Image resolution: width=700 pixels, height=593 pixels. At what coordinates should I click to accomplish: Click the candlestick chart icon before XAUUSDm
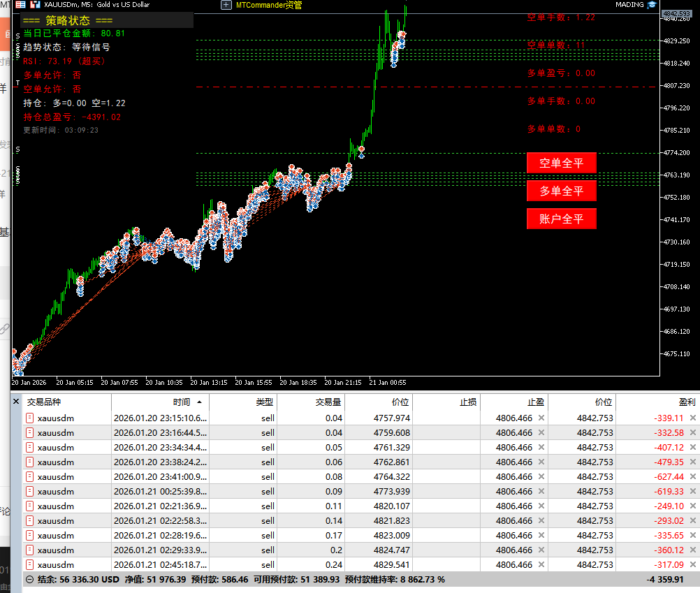click(x=35, y=4)
